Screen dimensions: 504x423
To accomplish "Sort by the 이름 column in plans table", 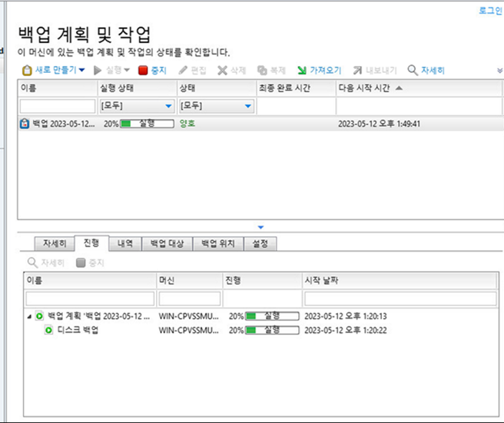I will (x=58, y=88).
